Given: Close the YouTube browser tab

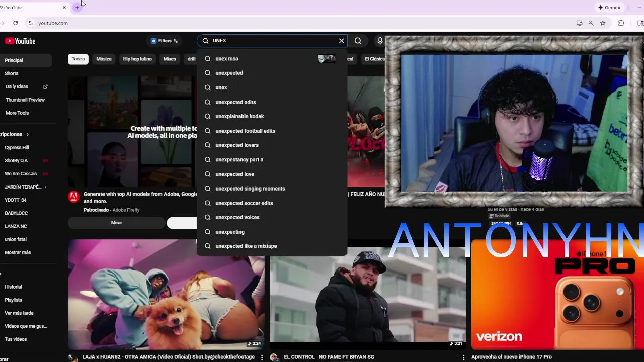Looking at the screenshot, I should 64,8.
